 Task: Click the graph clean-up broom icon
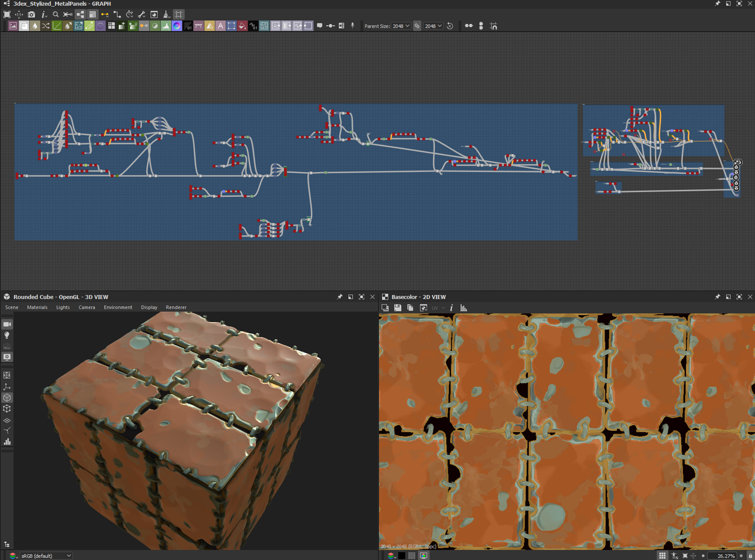point(166,14)
